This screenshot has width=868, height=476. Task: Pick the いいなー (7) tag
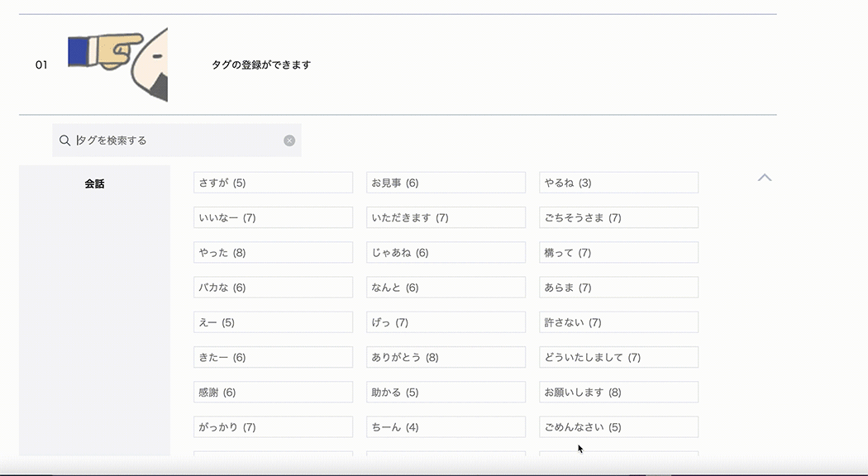pos(273,217)
